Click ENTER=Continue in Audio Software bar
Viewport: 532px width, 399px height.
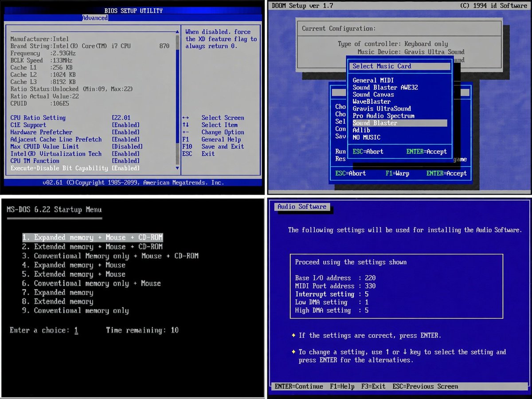point(299,387)
